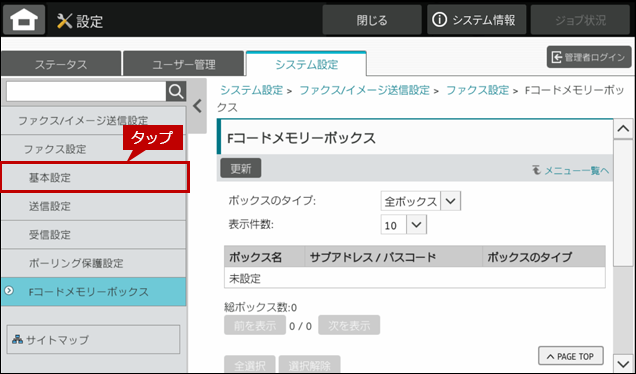The width and height of the screenshot is (636, 374).
Task: Select Fコードメモリーボックス in sidebar
Action: pyautogui.click(x=94, y=292)
